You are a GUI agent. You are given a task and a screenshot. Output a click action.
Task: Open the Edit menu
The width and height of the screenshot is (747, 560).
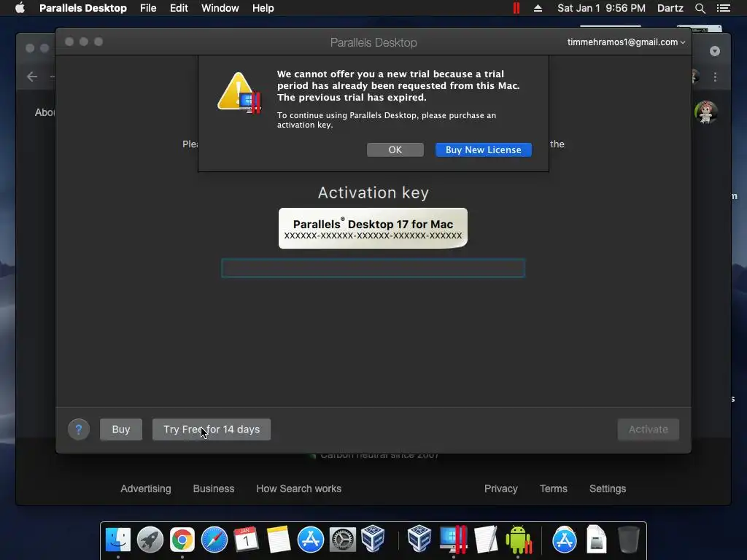pyautogui.click(x=179, y=8)
